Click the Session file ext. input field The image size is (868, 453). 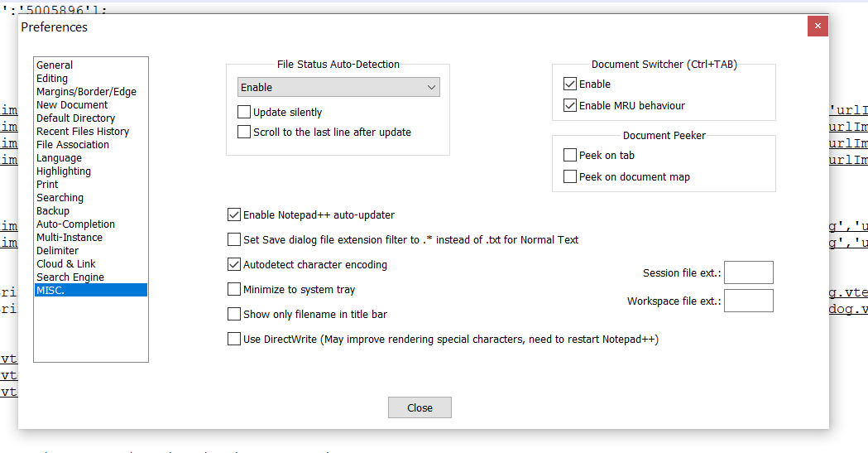(748, 272)
